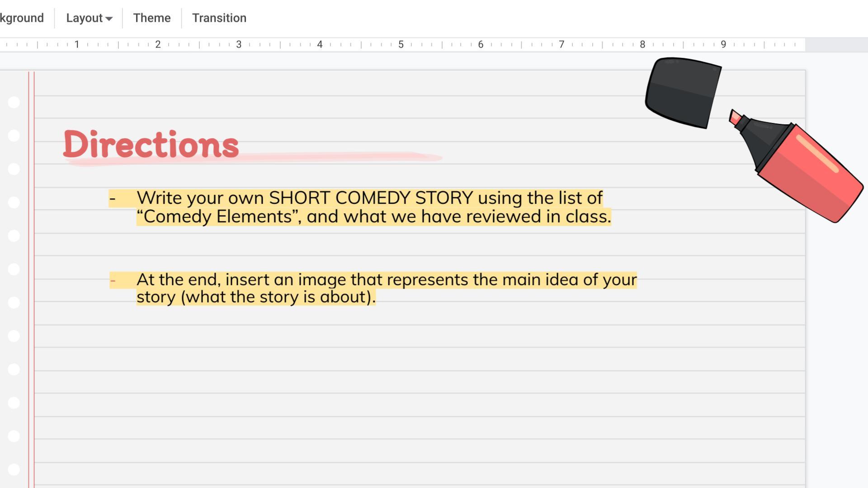Select the black marker cap image
This screenshot has width=868, height=488.
[x=682, y=92]
